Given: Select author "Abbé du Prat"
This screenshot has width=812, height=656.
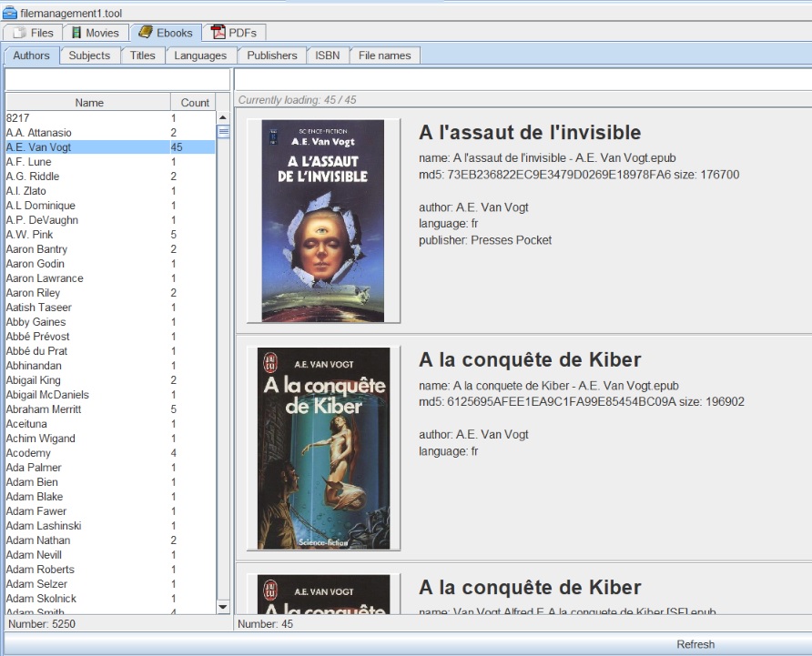Looking at the screenshot, I should click(x=110, y=350).
